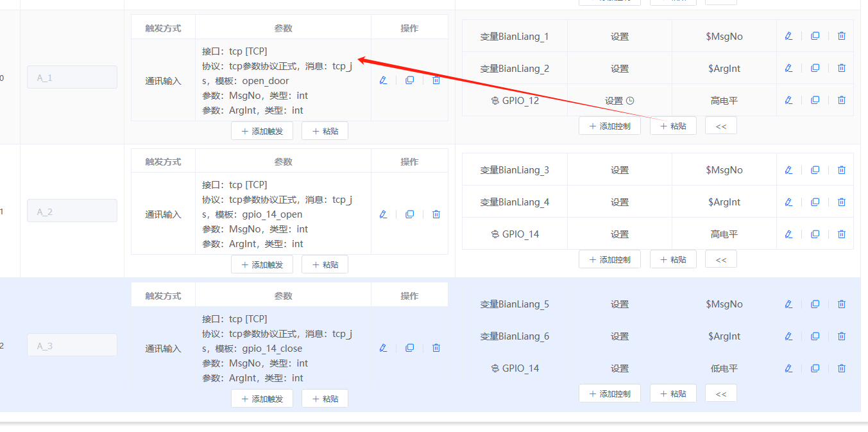Edit the BianLiang_5 $MsgNo control using pencil icon
Image resolution: width=868 pixels, height=432 pixels.
coord(788,304)
